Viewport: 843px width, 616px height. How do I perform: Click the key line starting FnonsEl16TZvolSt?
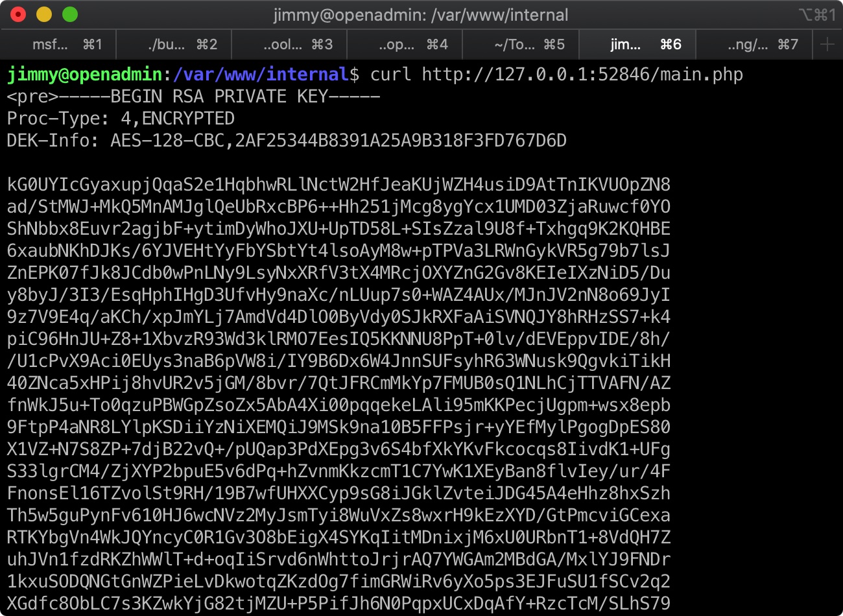[x=338, y=493]
